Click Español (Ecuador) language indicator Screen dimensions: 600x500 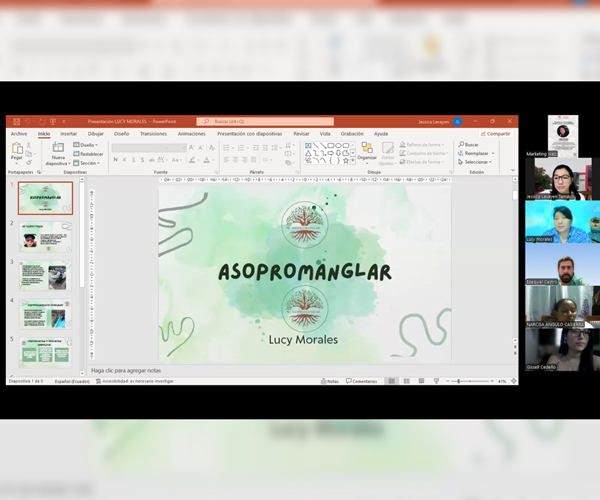72,381
